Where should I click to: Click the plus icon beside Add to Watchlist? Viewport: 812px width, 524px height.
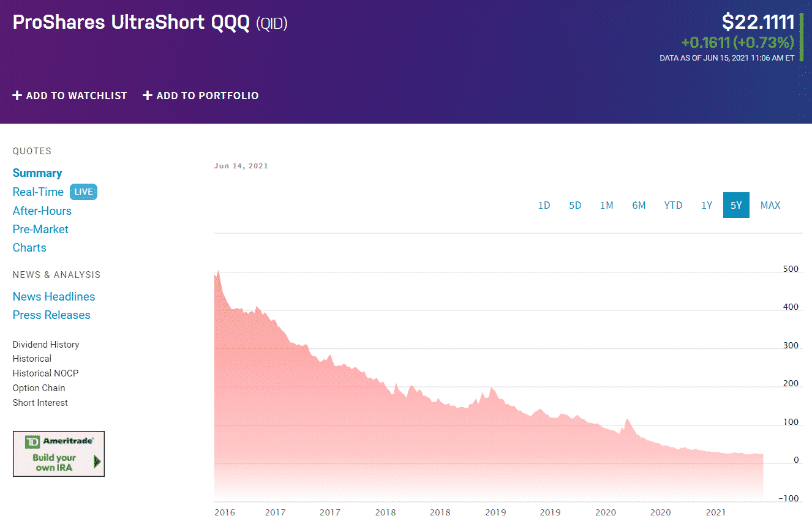[x=17, y=95]
